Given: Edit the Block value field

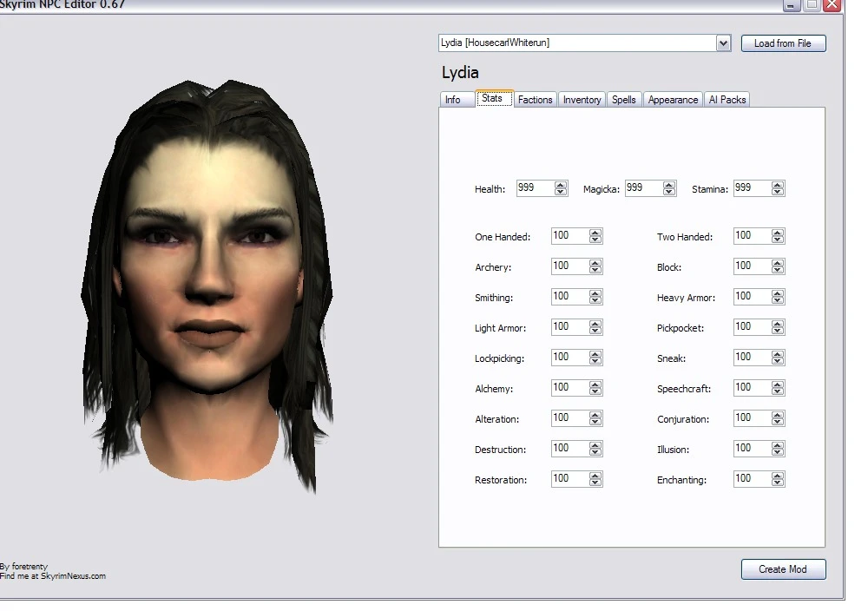Looking at the screenshot, I should tap(753, 266).
